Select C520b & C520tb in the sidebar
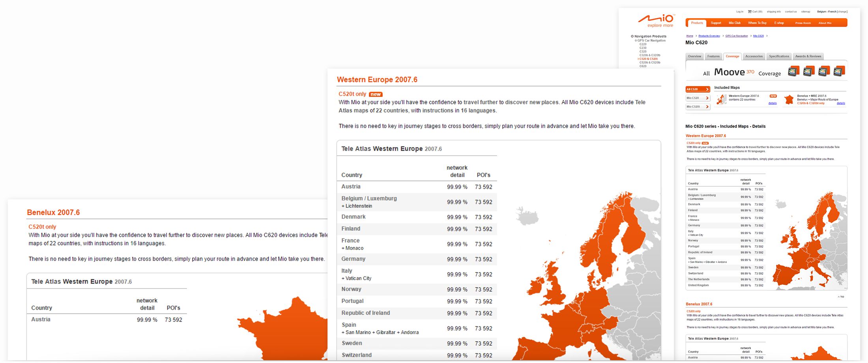 tap(649, 62)
